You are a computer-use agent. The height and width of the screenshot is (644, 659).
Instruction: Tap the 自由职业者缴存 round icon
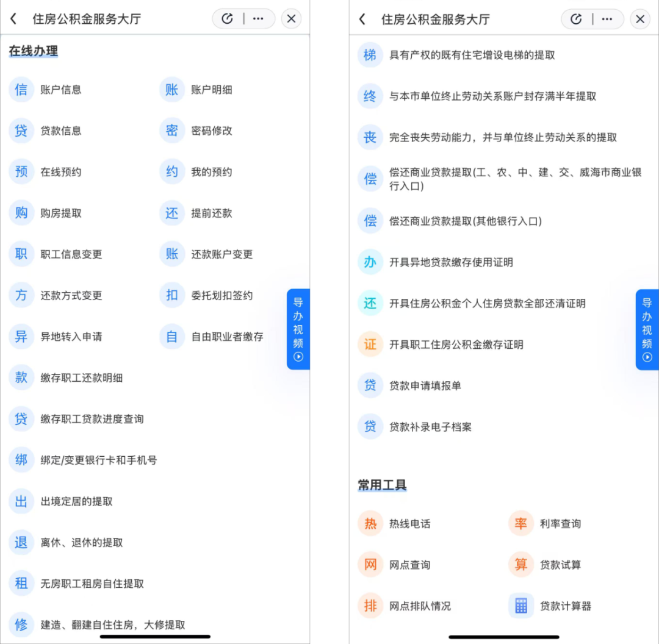[172, 337]
